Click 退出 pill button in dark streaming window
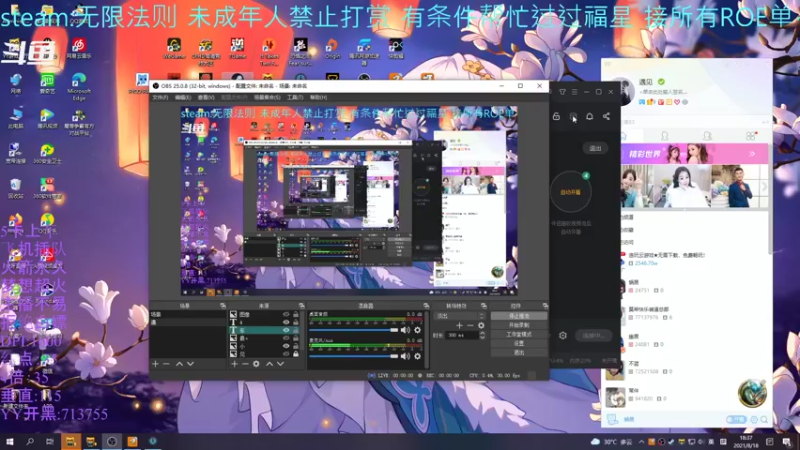The width and height of the screenshot is (800, 450). tap(595, 148)
